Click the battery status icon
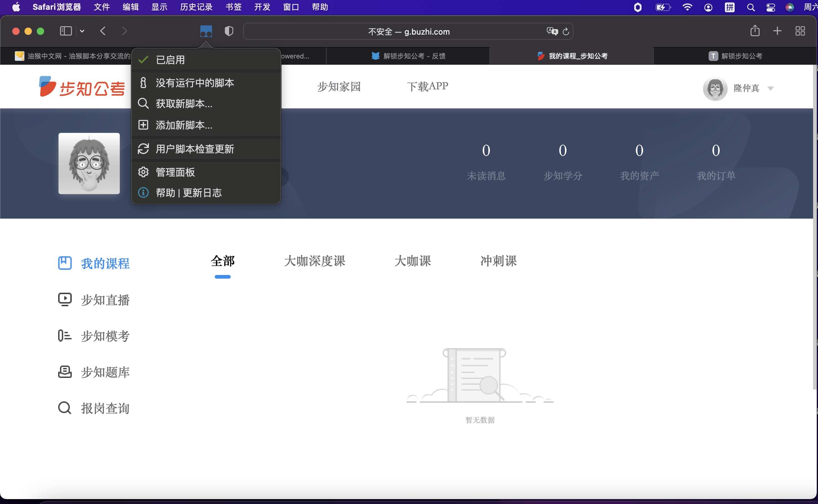 click(663, 7)
